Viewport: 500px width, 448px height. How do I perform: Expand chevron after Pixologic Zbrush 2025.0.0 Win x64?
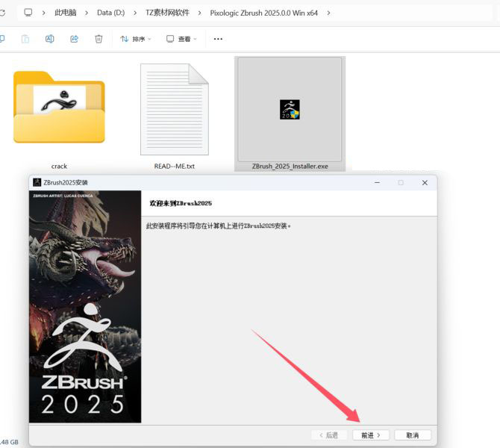[328, 13]
